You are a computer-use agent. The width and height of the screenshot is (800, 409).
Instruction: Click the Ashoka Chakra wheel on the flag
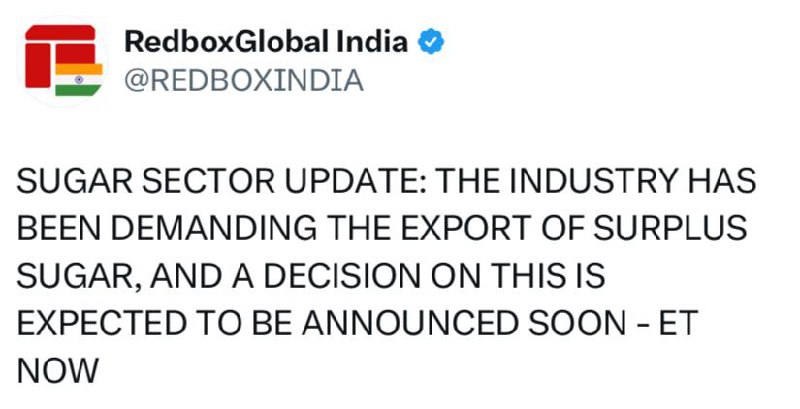(79, 80)
